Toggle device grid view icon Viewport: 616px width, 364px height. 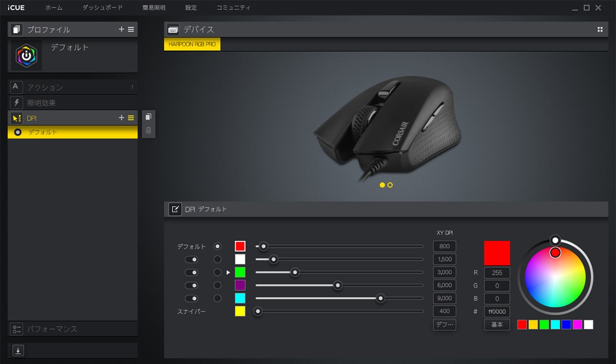600,29
